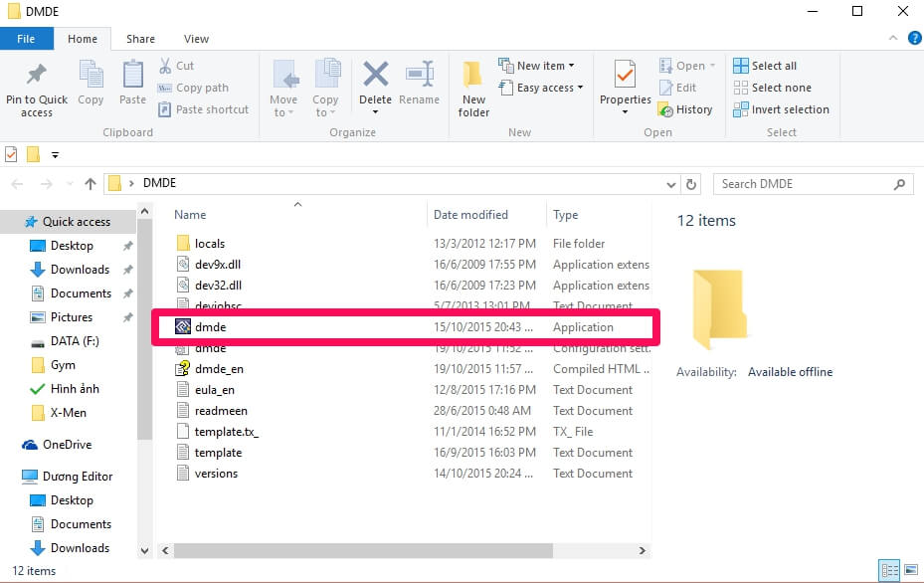Switch to Details view icon in status bar

click(x=889, y=570)
